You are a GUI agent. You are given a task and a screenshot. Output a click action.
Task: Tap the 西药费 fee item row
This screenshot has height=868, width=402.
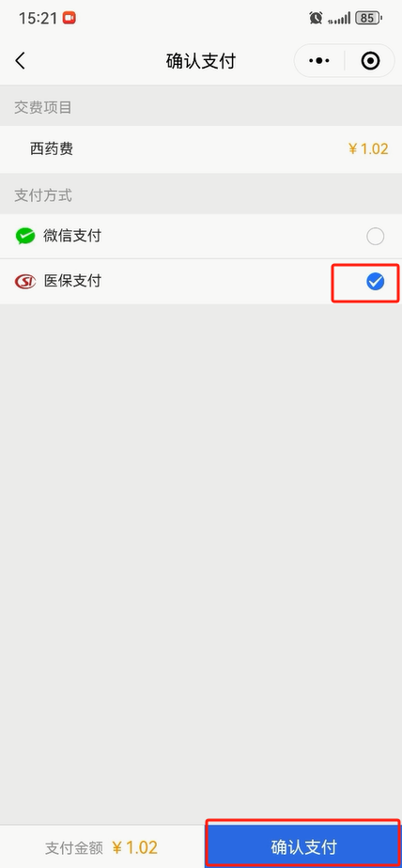click(201, 149)
